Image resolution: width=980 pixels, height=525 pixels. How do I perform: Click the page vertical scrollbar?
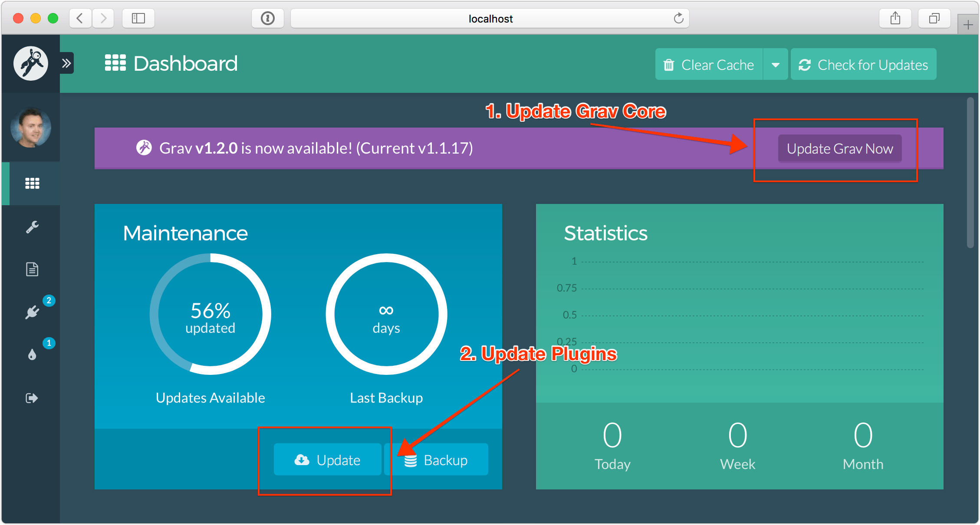970,173
